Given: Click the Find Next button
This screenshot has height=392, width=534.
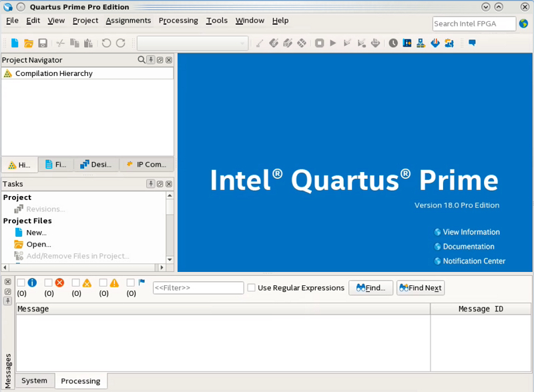Looking at the screenshot, I should tap(421, 288).
